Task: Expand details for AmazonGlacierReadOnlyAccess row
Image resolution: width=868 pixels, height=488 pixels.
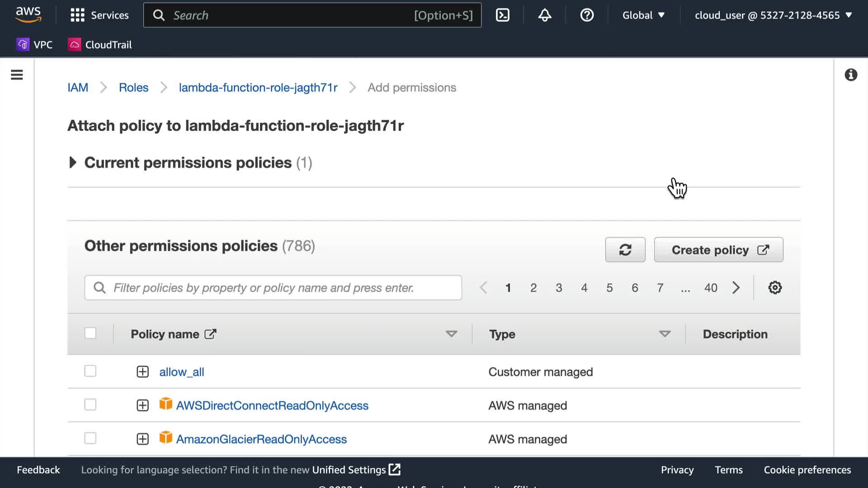Action: click(142, 439)
